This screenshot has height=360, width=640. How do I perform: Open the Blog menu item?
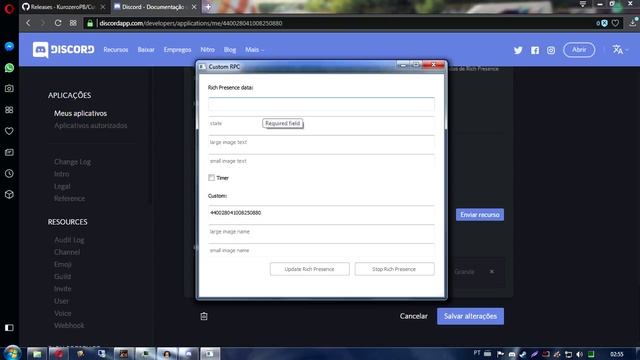click(x=230, y=50)
